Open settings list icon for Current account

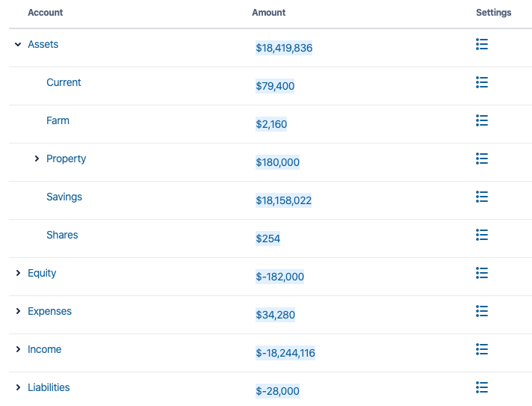point(482,83)
